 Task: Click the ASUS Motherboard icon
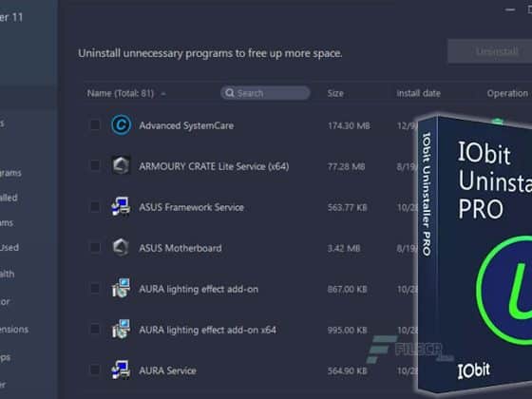[x=122, y=247]
